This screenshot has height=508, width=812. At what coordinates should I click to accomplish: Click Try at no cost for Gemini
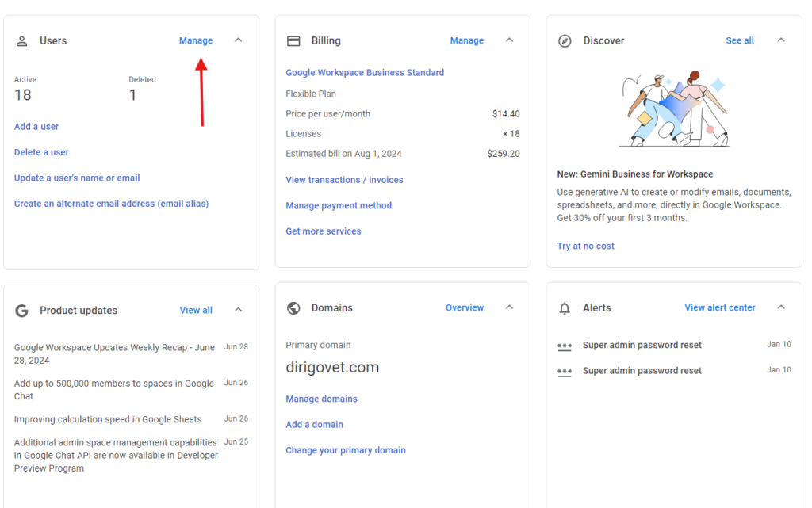coord(585,246)
